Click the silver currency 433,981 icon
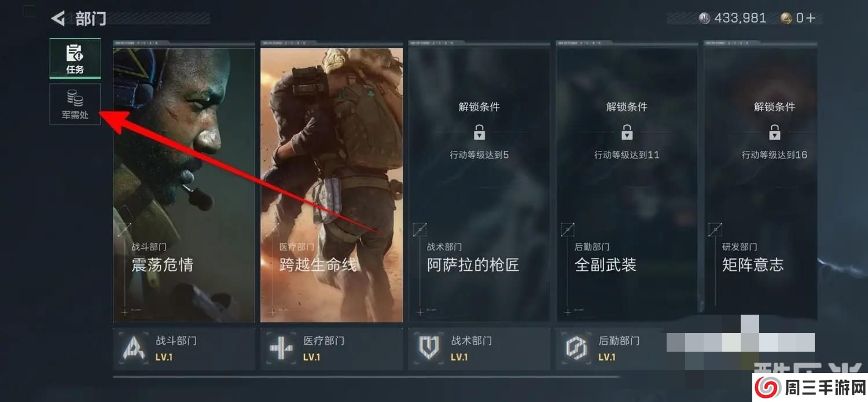868x402 pixels. tap(704, 18)
